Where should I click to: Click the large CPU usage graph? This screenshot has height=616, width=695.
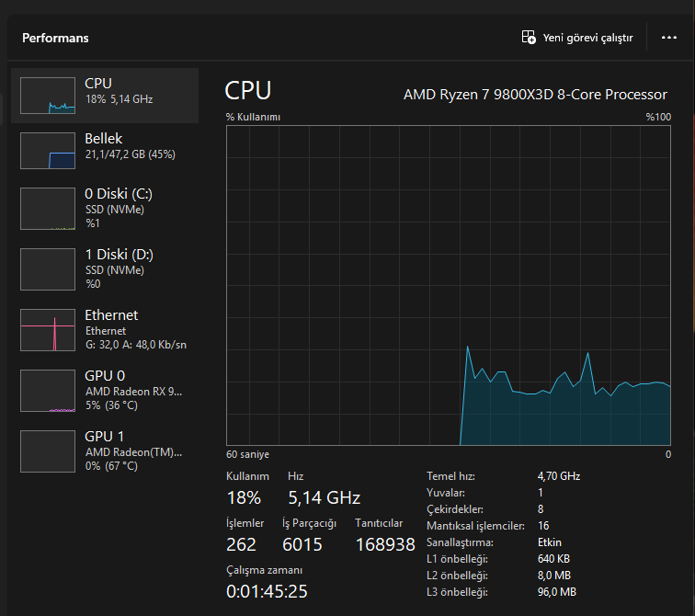coord(449,285)
